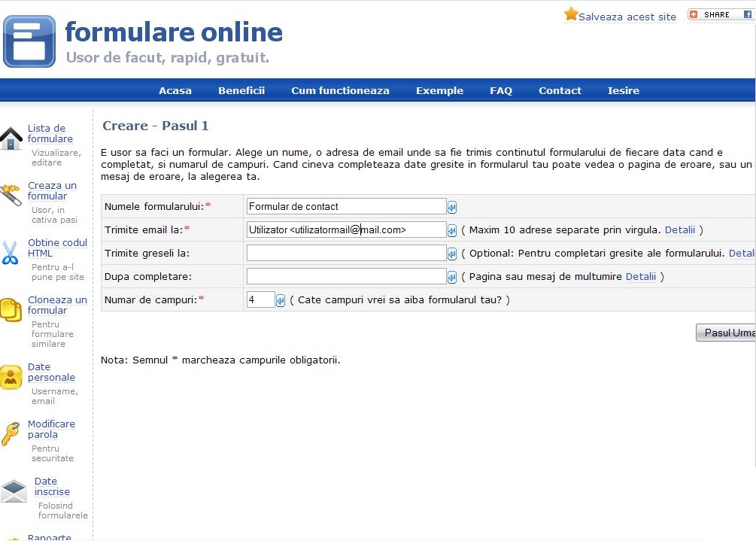
Task: Open the Date personale link
Action: point(51,372)
